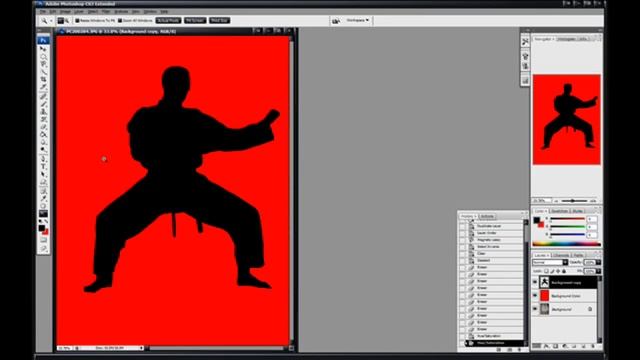
Task: Adjust the red R slider in Color panel
Action: [567, 219]
